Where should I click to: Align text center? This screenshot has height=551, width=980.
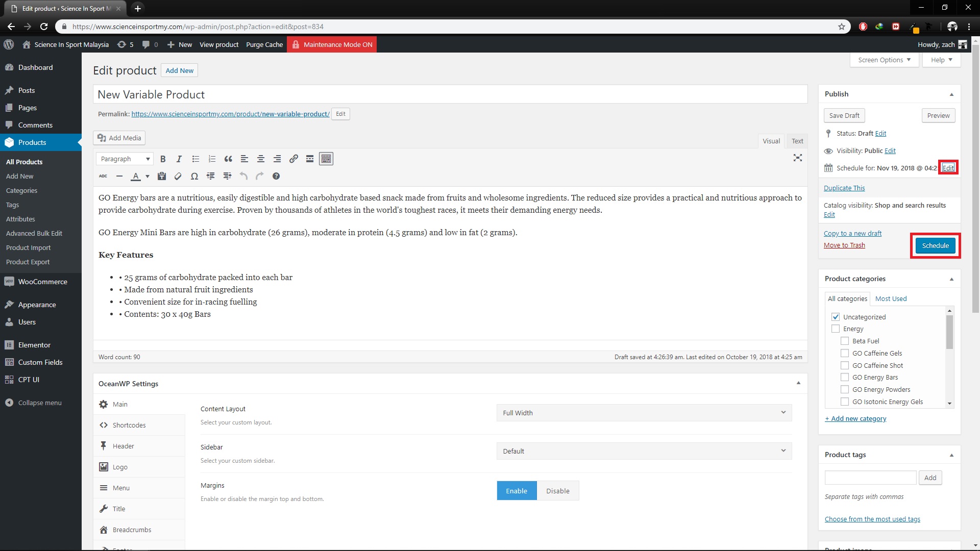pos(261,159)
